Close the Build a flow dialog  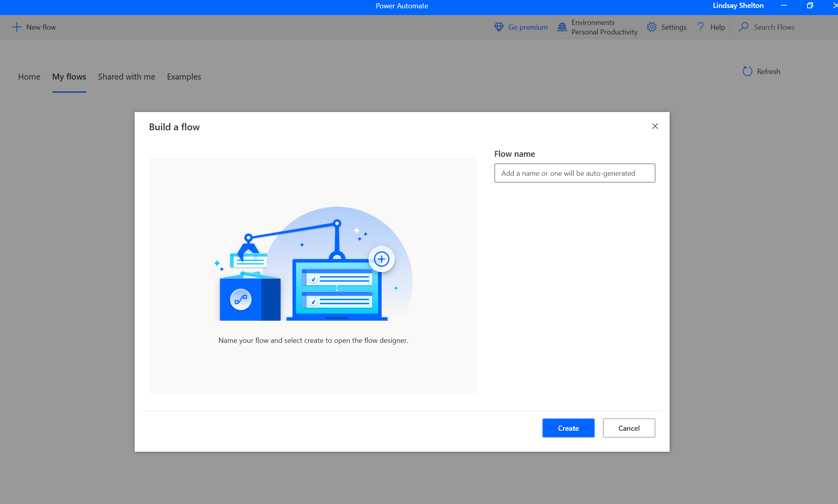[655, 126]
